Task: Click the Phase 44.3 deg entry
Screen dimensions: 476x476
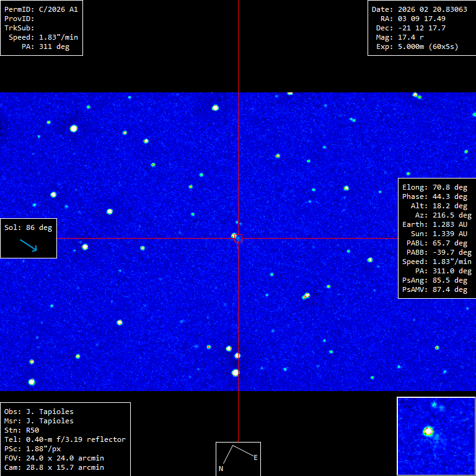Action: pyautogui.click(x=434, y=196)
